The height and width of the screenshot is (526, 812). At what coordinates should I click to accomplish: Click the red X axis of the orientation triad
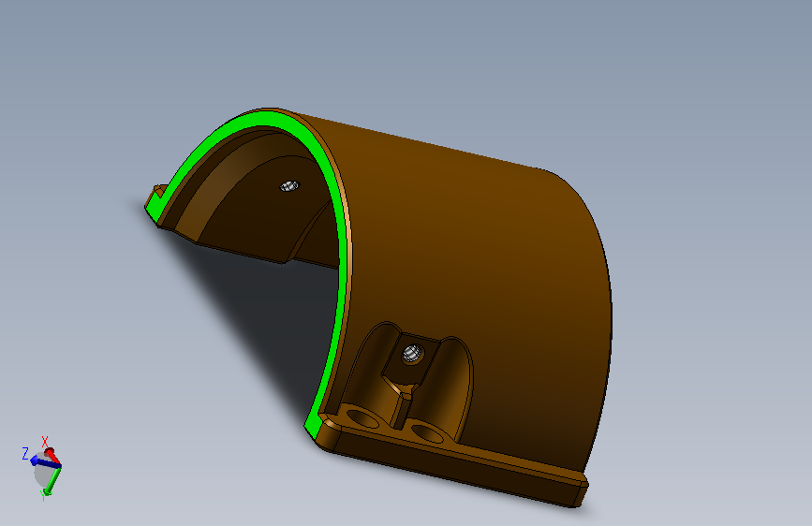pyautogui.click(x=52, y=456)
